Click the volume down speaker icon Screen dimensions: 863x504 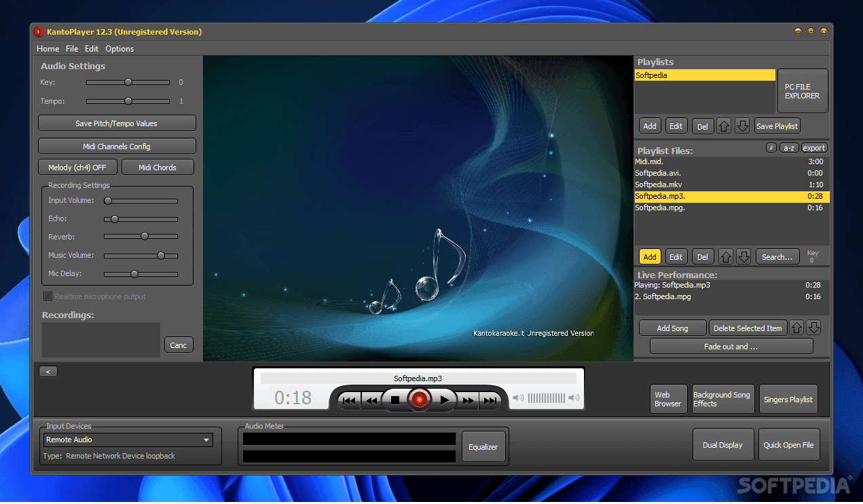point(518,398)
